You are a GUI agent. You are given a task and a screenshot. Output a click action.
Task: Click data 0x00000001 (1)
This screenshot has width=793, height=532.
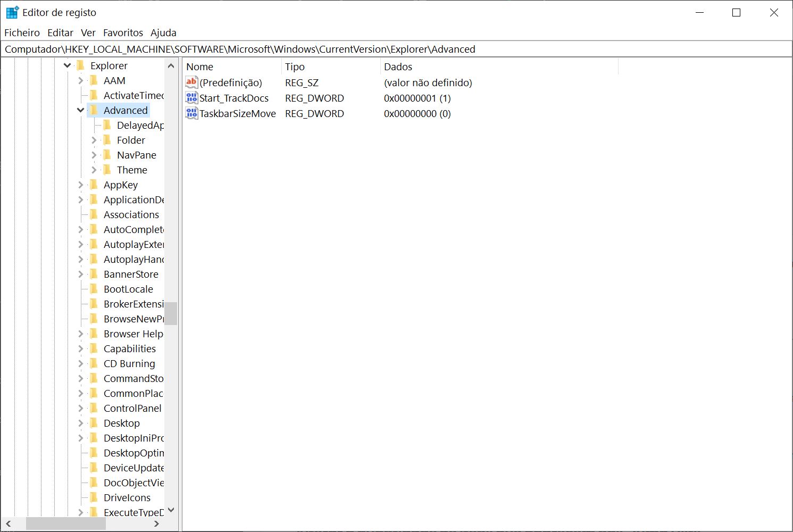[418, 98]
